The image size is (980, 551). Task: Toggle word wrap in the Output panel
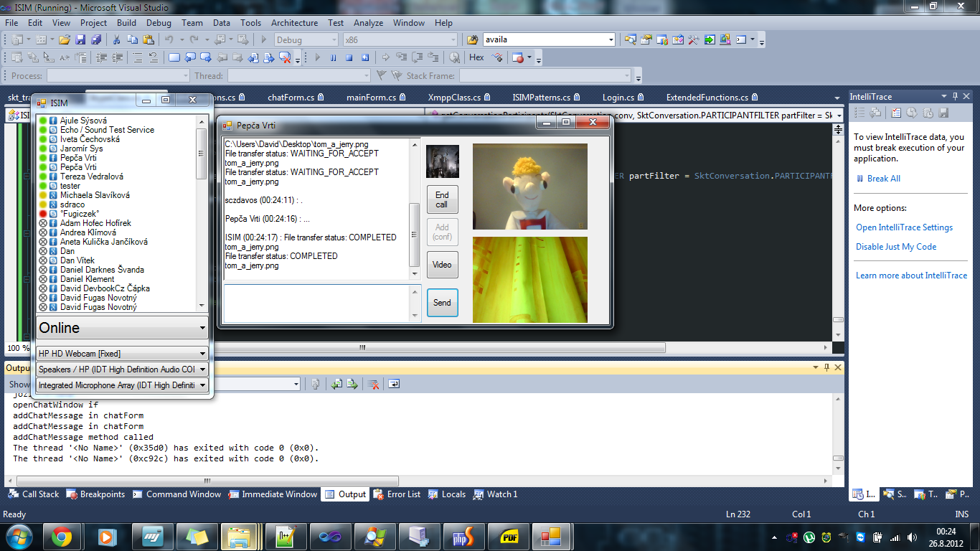[394, 385]
